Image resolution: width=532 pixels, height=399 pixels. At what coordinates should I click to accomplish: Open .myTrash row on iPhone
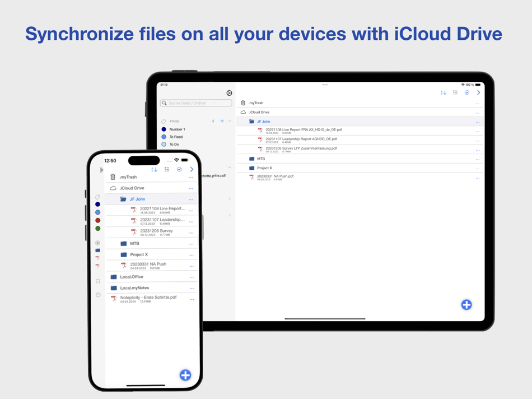[151, 177]
